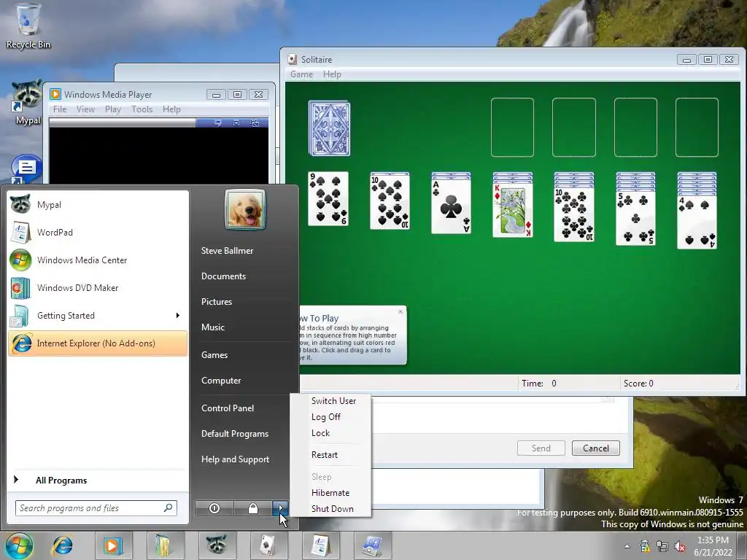This screenshot has height=560, width=747.
Task: Switch to Mypal raccoon taskbar button
Action: [x=217, y=545]
